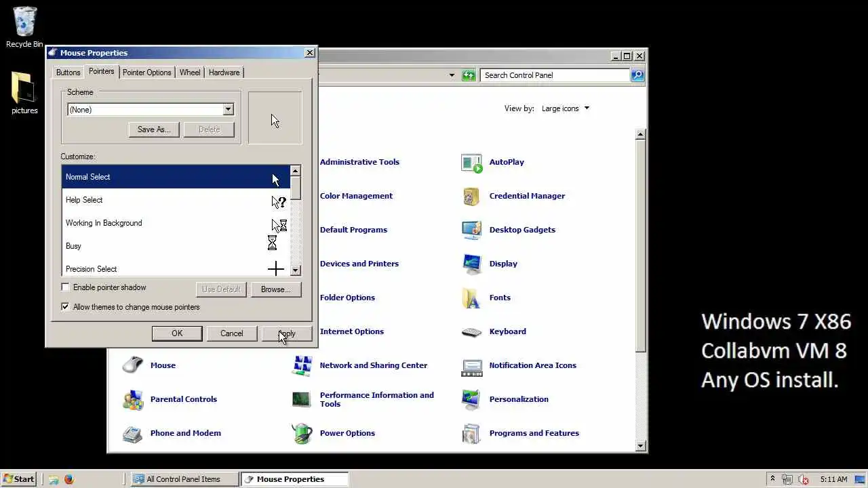This screenshot has height=488, width=868.
Task: Open the Phone and Modem icon
Action: (x=133, y=434)
